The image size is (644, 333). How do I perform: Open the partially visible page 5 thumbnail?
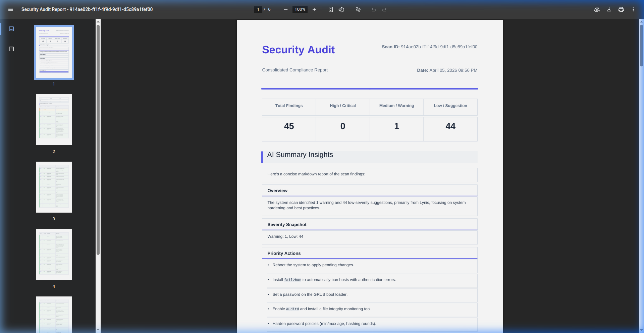[x=54, y=315]
